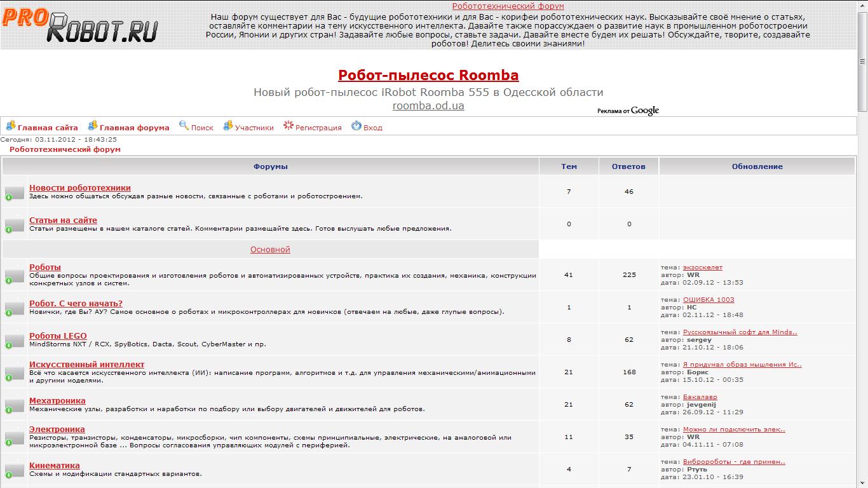Click Робототехнический форум breadcrumb
Screen dimensions: 868x488
coord(65,149)
